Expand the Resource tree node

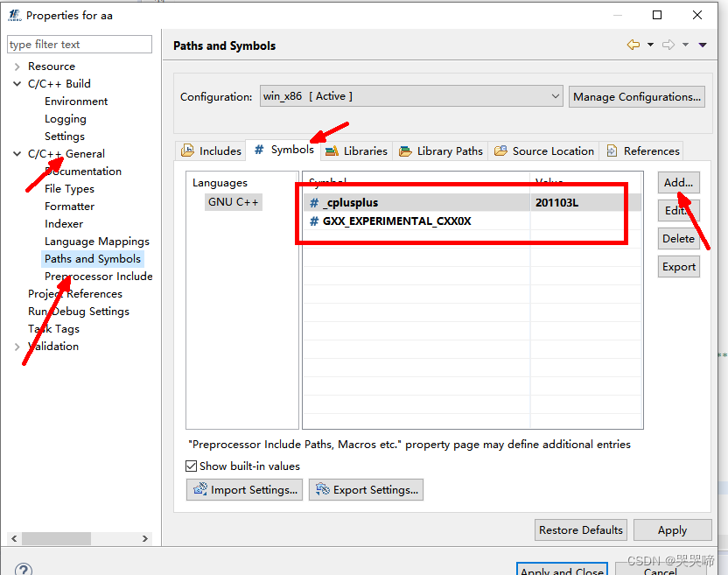[x=16, y=66]
